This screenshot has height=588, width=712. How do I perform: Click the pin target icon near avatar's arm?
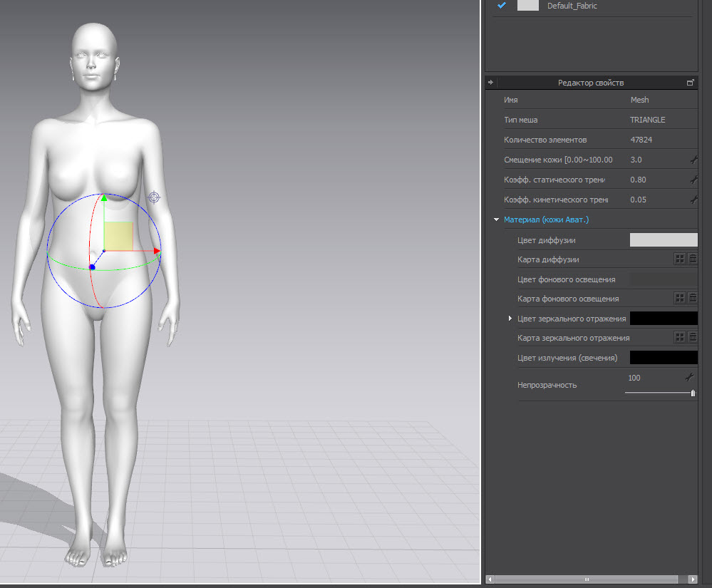pos(154,197)
